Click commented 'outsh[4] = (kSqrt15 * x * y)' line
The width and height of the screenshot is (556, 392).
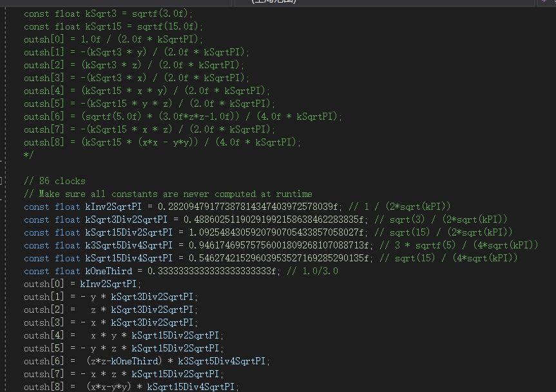tap(147, 91)
